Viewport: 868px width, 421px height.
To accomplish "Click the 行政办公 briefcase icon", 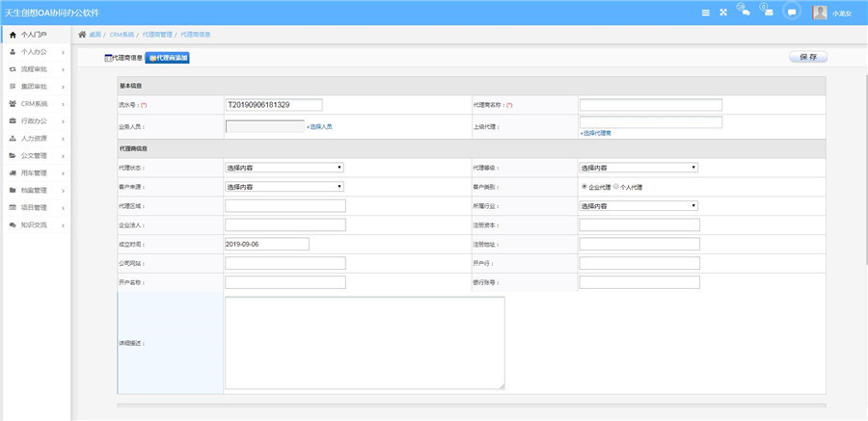I will 13,120.
